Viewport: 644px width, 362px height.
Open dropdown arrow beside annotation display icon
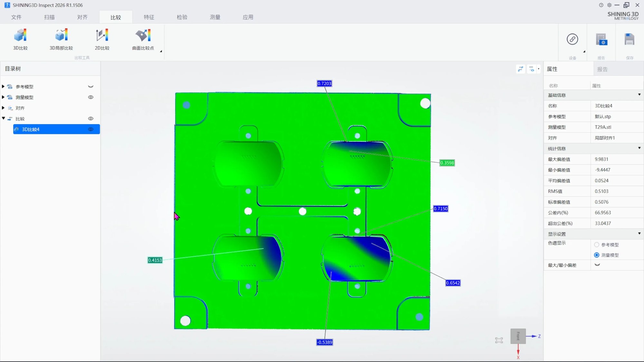538,69
